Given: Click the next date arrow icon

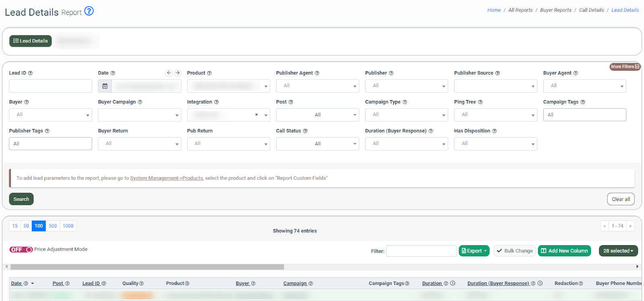Looking at the screenshot, I should click(178, 73).
